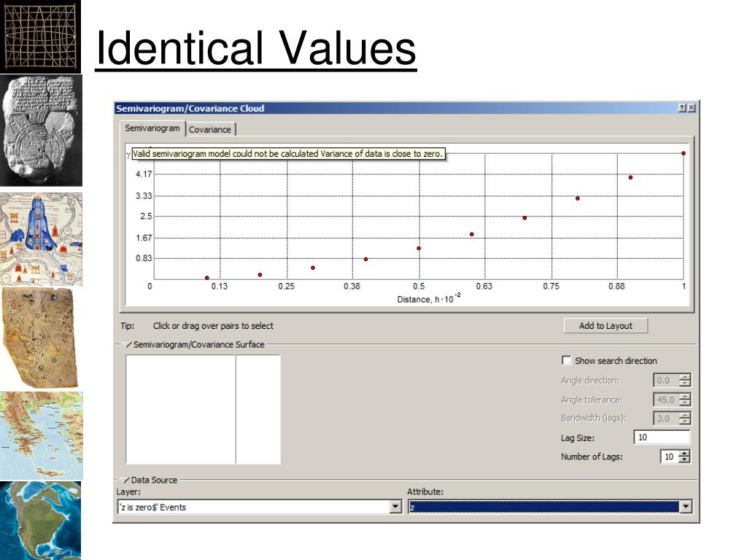Switch to the Semivariogram tab
Image resolution: width=747 pixels, height=560 pixels.
coord(152,128)
